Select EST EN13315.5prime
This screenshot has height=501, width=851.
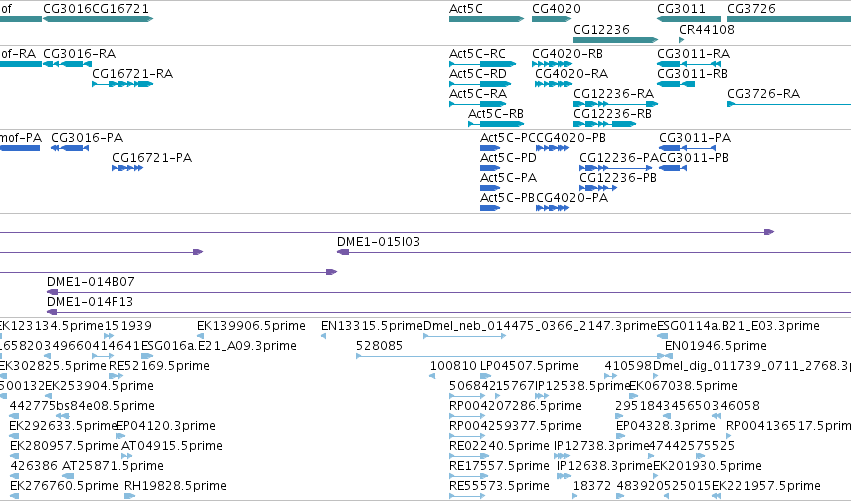323,337
